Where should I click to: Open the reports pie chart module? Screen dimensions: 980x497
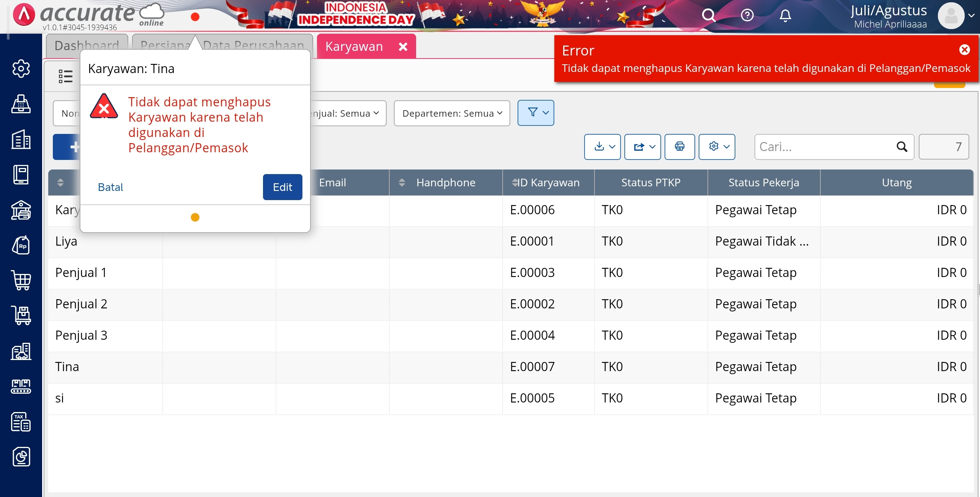[21, 457]
